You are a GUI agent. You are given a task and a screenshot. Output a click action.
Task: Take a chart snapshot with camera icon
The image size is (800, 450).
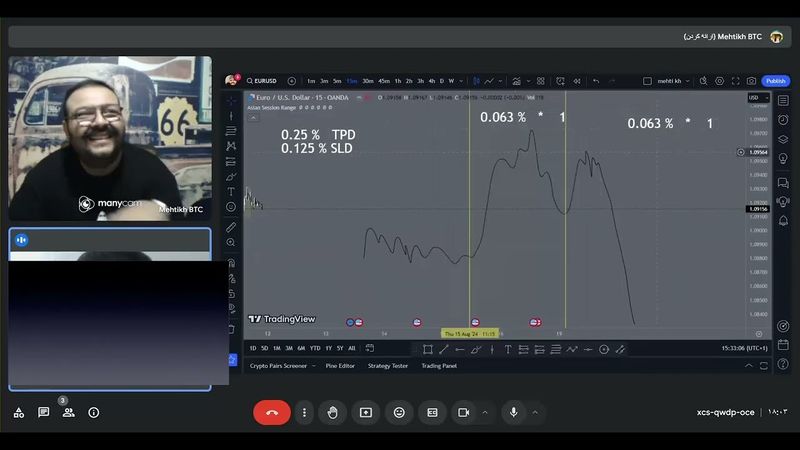point(751,81)
